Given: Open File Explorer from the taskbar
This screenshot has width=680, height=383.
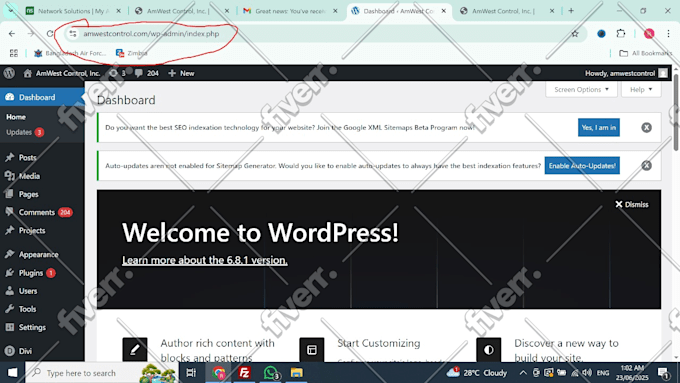Looking at the screenshot, I should [x=297, y=373].
